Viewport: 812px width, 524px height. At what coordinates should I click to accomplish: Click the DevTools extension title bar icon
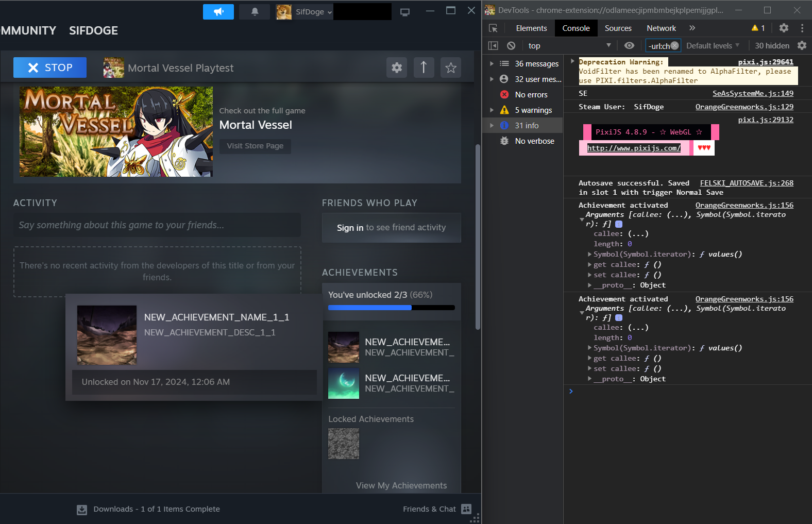[490, 10]
